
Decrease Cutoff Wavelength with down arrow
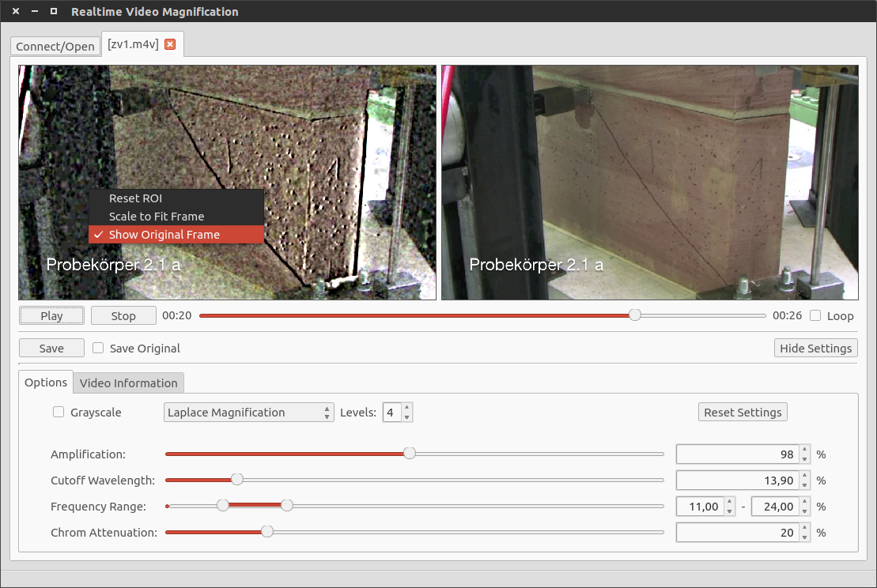(804, 485)
